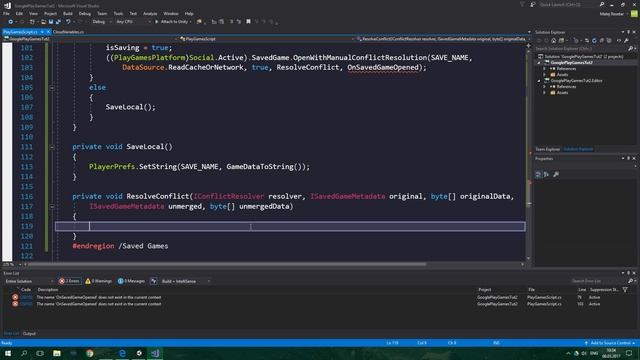Click the Project column header in Error List

point(484,290)
